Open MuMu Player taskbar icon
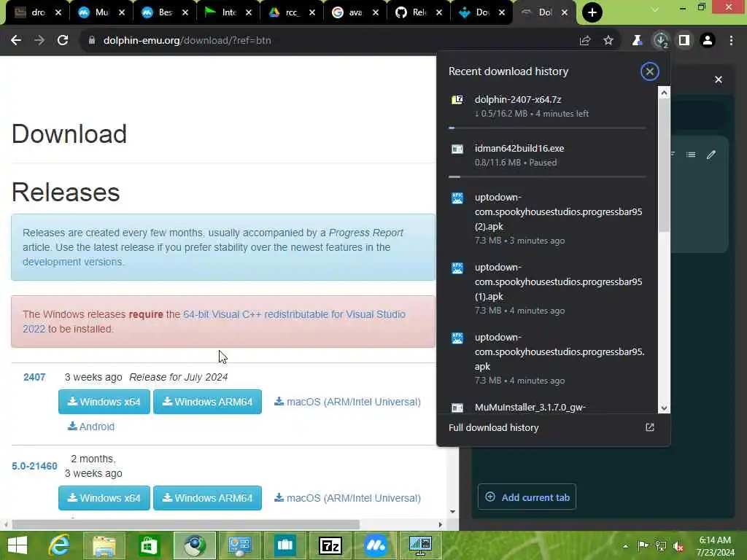Screen dimensions: 747x560 pos(376,545)
